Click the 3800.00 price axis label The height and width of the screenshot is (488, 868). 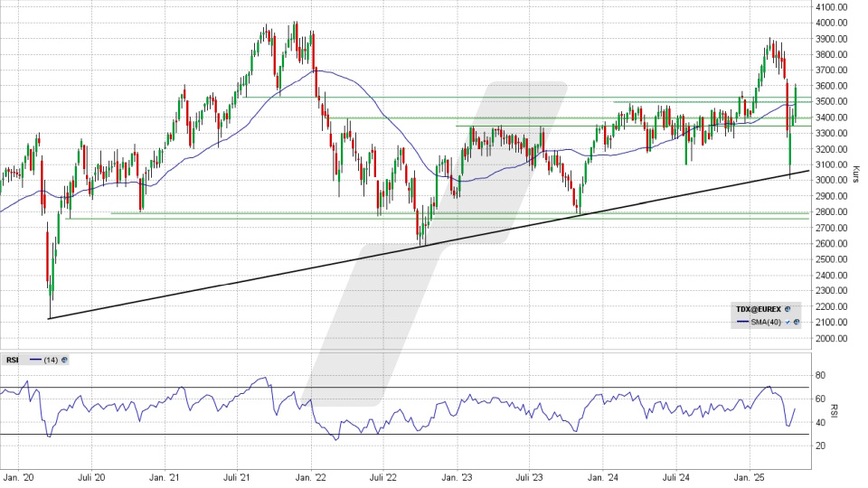point(832,54)
